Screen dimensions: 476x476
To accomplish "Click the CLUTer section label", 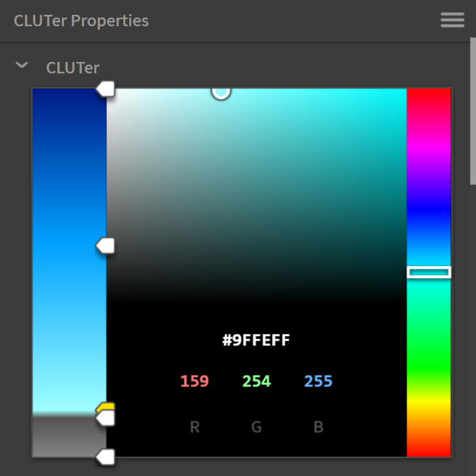I will click(73, 67).
